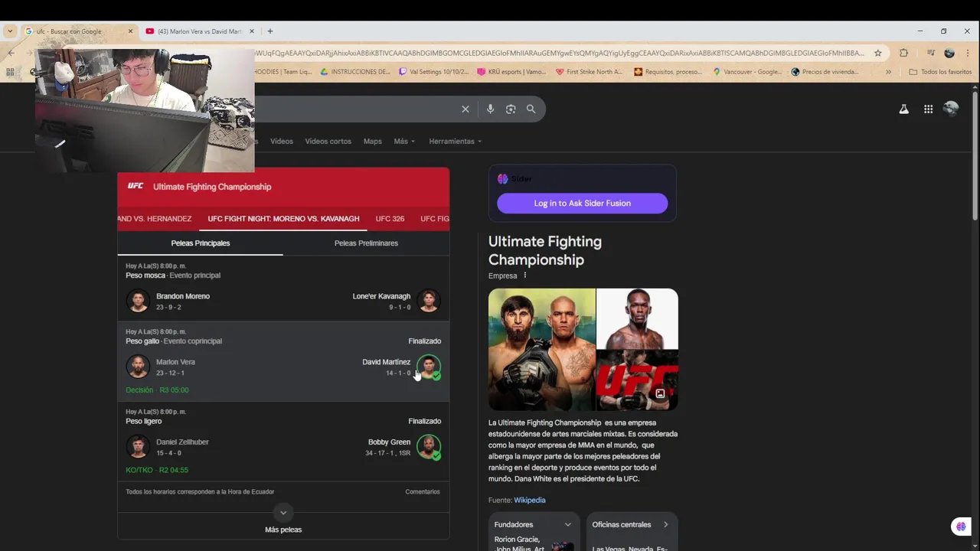Viewport: 980px width, 551px height.
Task: Open a new Chrome tab
Action: pyautogui.click(x=269, y=31)
